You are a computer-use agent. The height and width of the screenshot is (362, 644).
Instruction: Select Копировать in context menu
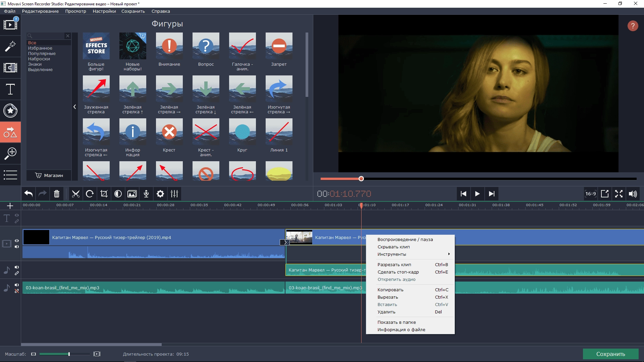(410, 290)
